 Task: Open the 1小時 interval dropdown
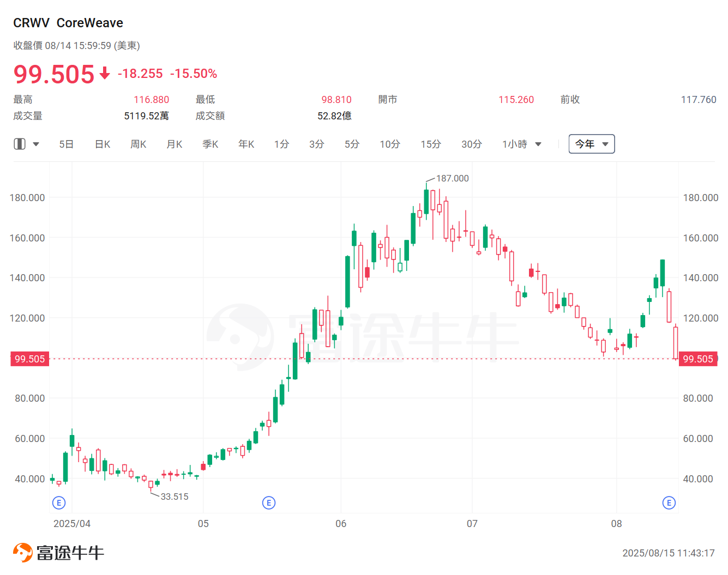point(521,143)
